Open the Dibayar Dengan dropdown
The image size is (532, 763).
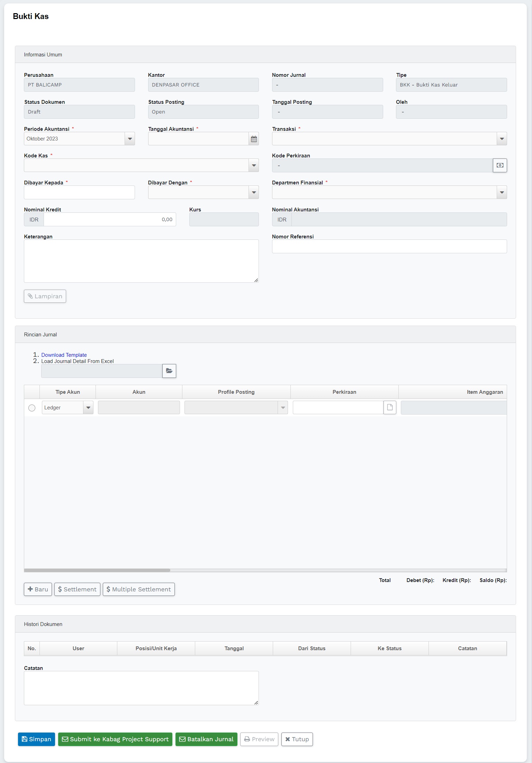tap(254, 192)
